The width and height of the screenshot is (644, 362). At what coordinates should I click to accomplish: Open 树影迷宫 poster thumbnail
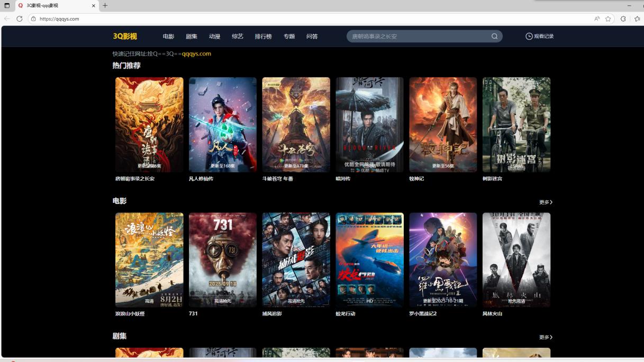point(516,125)
